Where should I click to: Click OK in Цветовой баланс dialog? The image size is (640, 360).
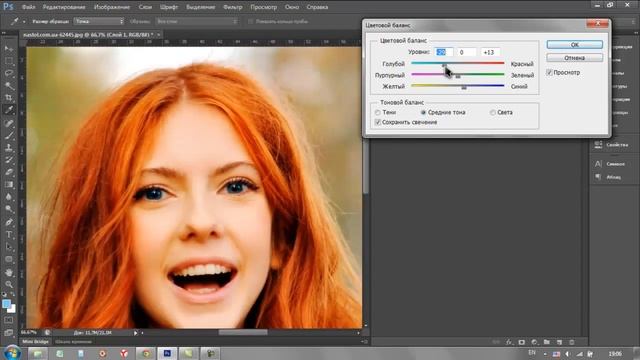[575, 44]
